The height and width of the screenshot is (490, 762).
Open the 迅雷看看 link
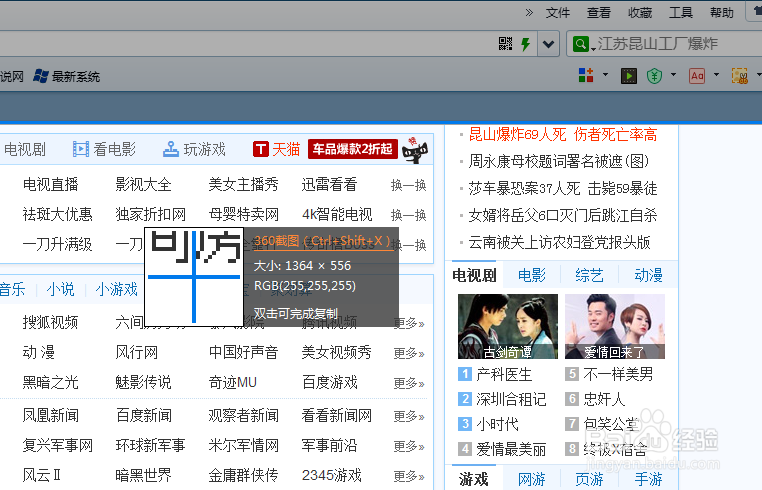point(329,185)
